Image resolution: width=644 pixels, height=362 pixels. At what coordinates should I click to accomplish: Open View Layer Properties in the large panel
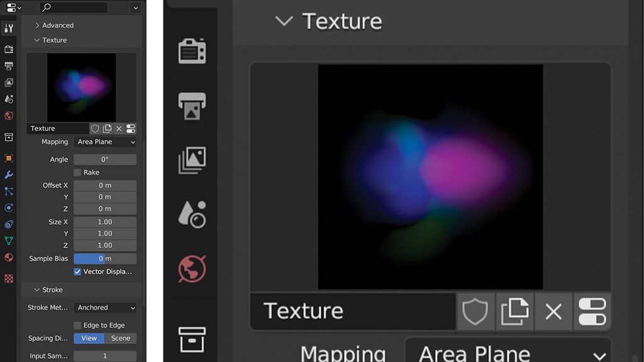tap(192, 159)
